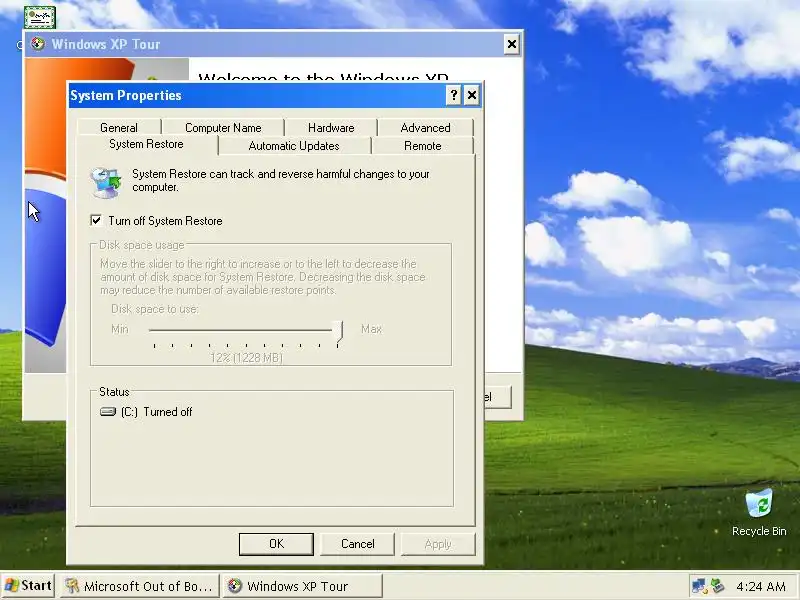Close the Windows XP Tour window
The image size is (800, 600).
[511, 44]
